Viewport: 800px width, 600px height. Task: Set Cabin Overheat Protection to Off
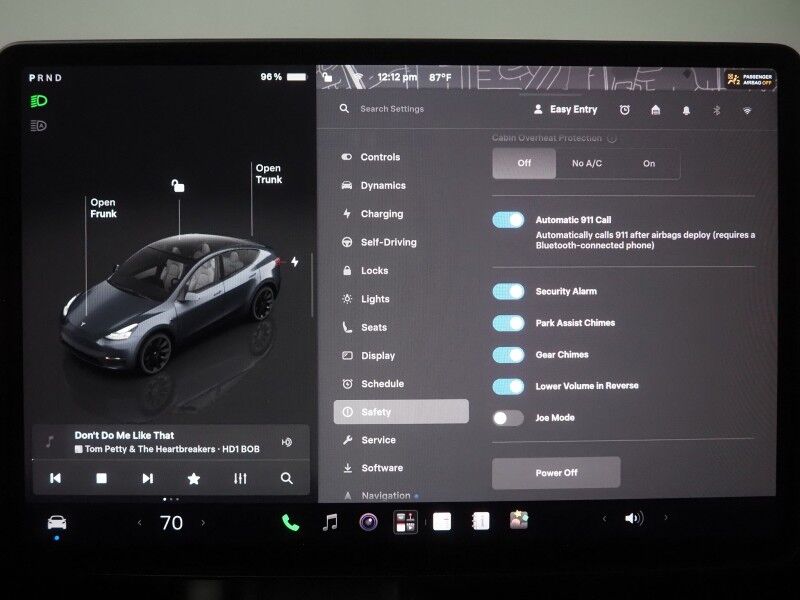click(x=524, y=163)
